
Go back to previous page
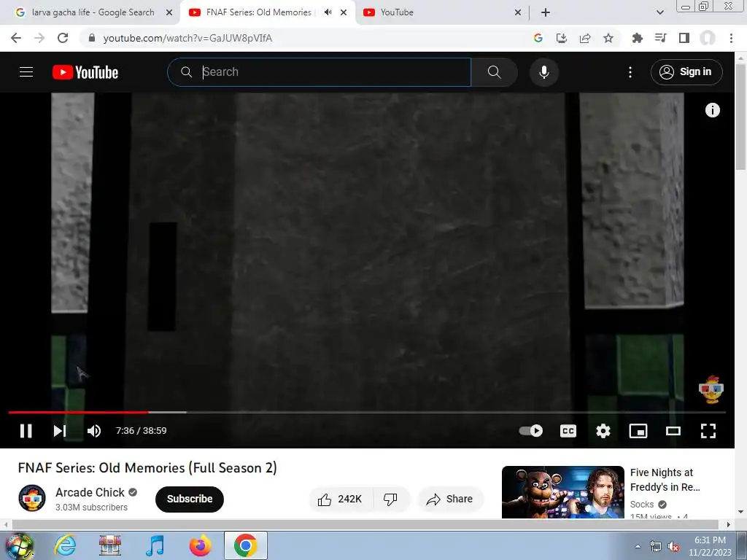pos(16,38)
